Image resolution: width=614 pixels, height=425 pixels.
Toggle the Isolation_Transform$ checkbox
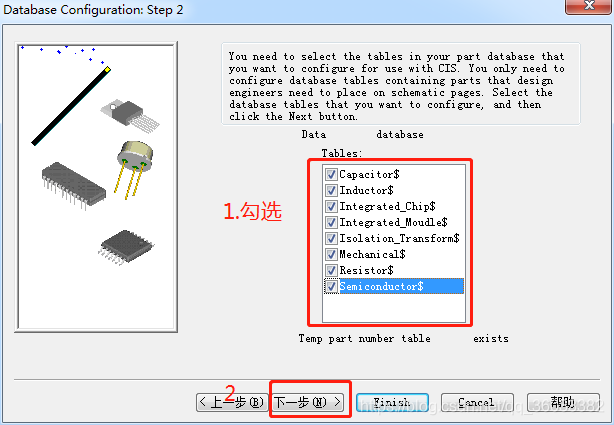pos(331,239)
